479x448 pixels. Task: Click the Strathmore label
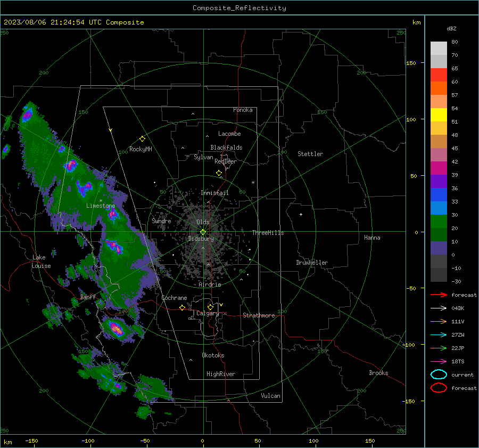259,315
